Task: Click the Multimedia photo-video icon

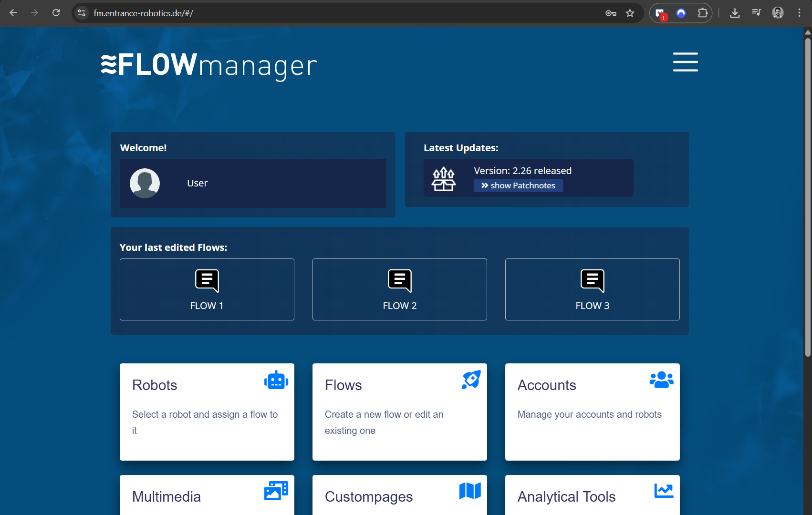Action: [276, 491]
